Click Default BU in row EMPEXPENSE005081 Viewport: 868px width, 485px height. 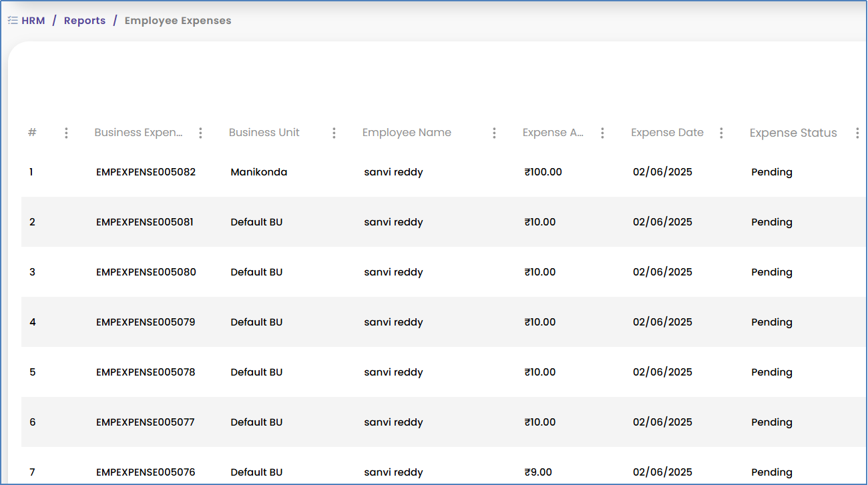pos(256,222)
